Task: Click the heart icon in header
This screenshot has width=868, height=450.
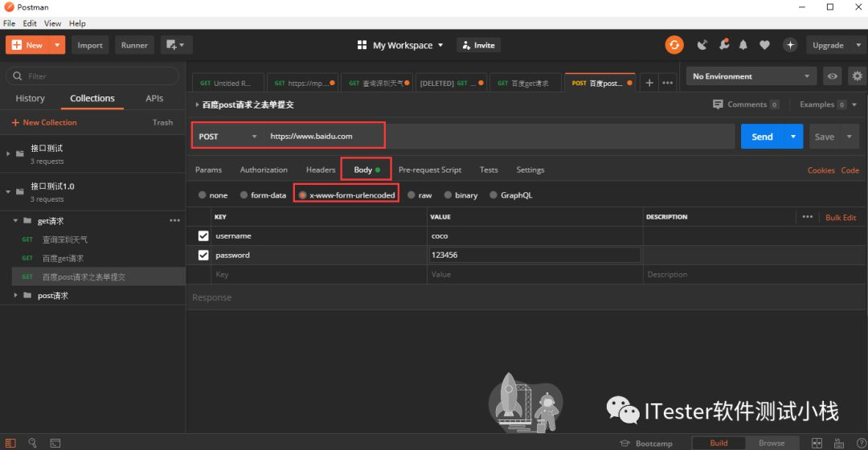Action: click(x=764, y=45)
